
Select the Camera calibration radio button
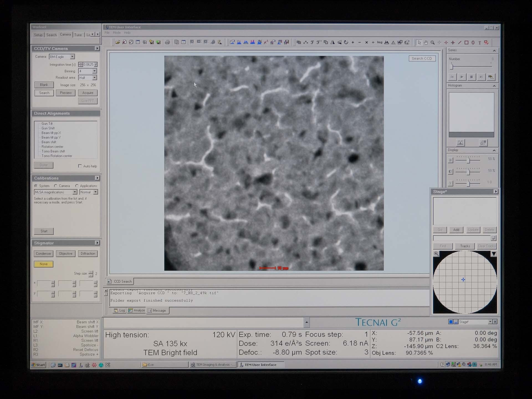click(56, 186)
